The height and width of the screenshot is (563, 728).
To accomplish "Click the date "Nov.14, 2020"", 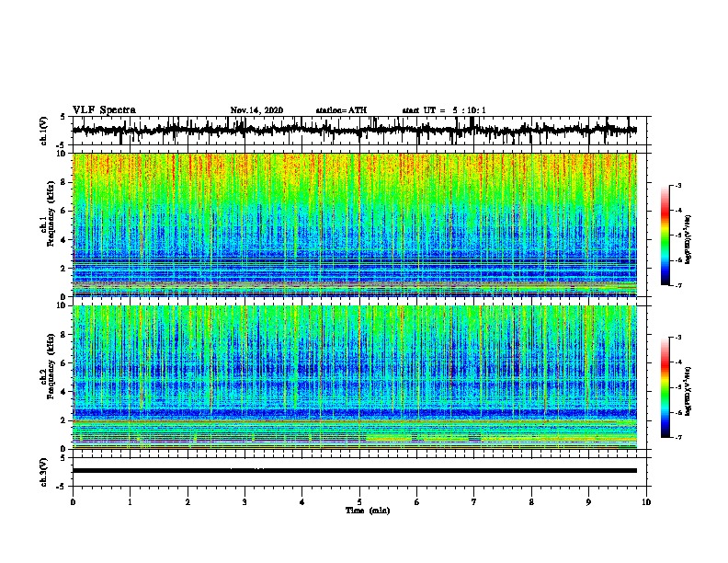I will [x=256, y=110].
